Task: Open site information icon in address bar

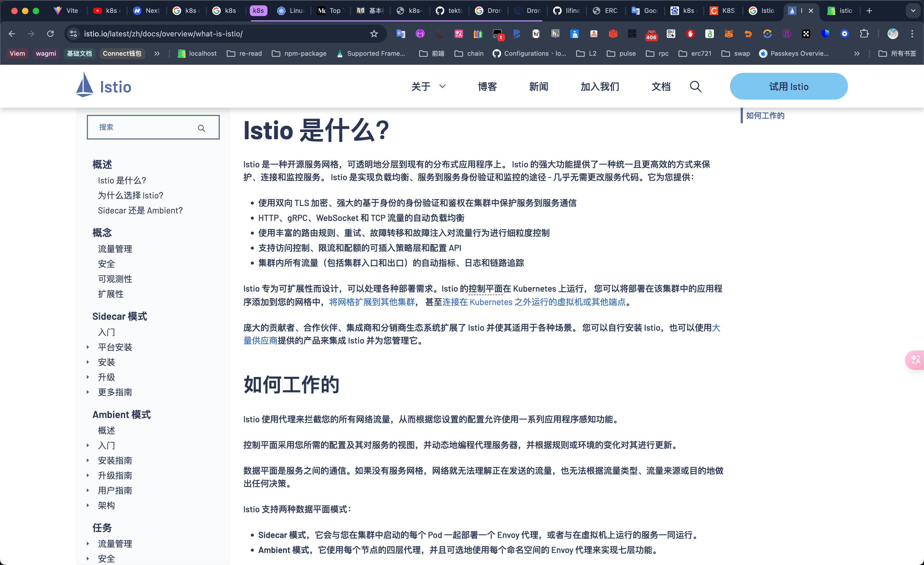Action: pos(73,34)
